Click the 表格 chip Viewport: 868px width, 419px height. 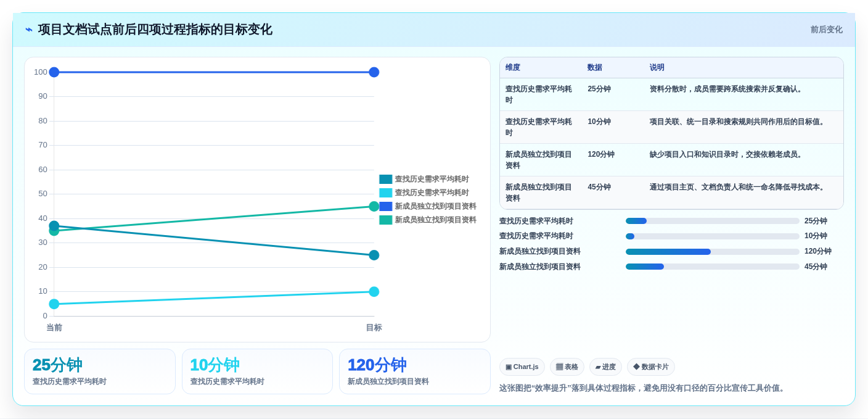(567, 367)
